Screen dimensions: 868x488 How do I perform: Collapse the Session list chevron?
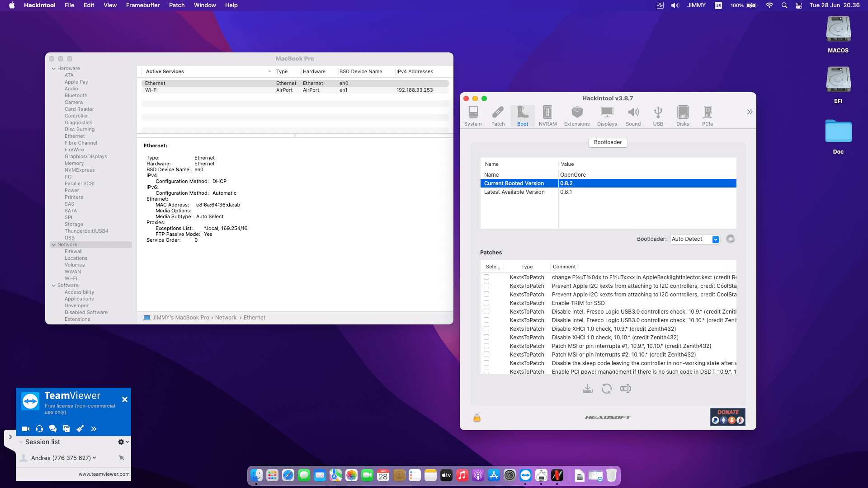(21, 442)
